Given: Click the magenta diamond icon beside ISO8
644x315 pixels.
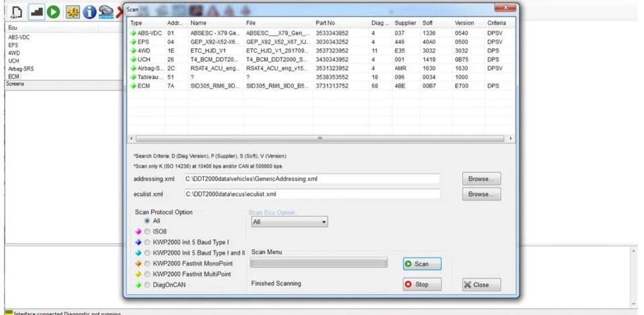Looking at the screenshot, I should (x=138, y=232).
